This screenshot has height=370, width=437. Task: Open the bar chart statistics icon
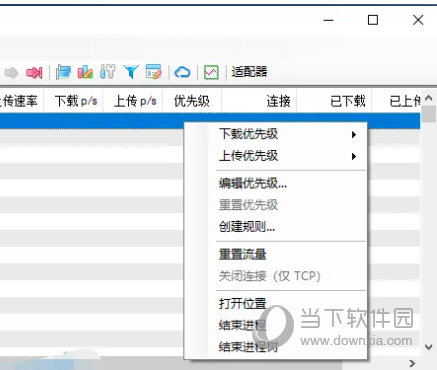point(85,72)
